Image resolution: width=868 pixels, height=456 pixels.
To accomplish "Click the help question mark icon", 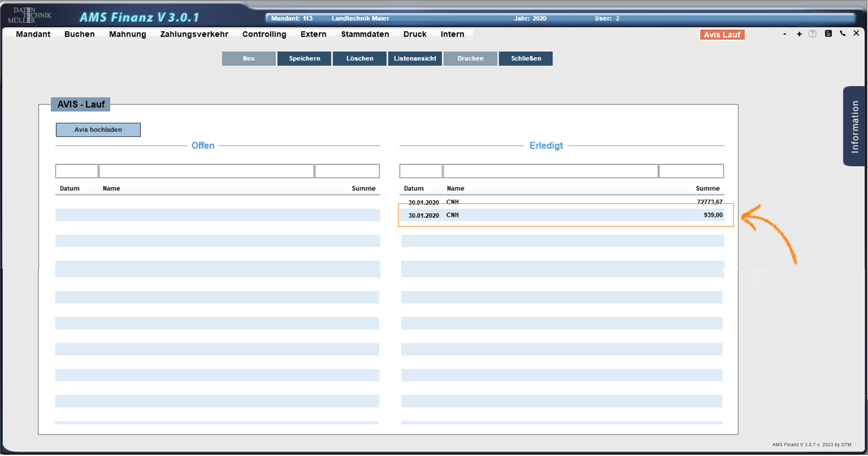I will pos(812,34).
